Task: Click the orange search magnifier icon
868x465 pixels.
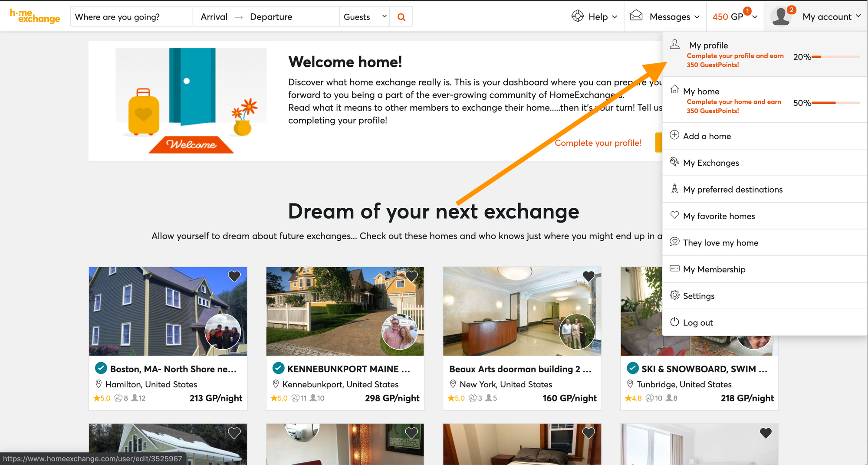Action: click(401, 17)
